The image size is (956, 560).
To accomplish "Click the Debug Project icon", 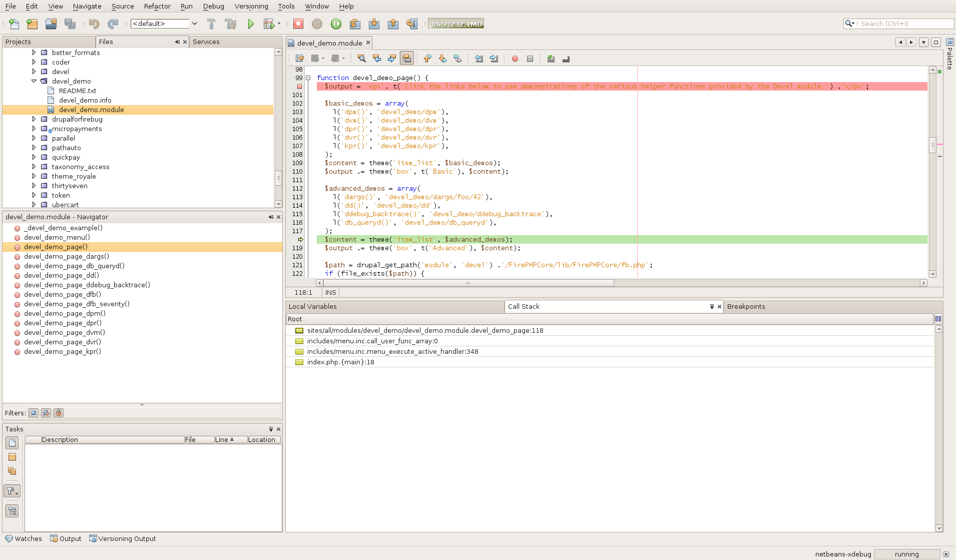I will (x=269, y=24).
